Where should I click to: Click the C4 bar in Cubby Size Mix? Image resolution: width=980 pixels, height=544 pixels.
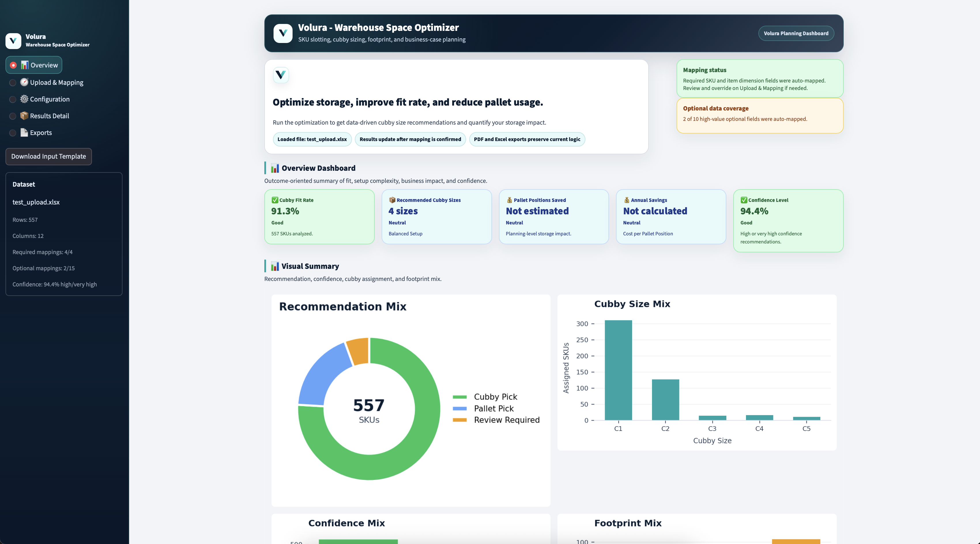(759, 418)
